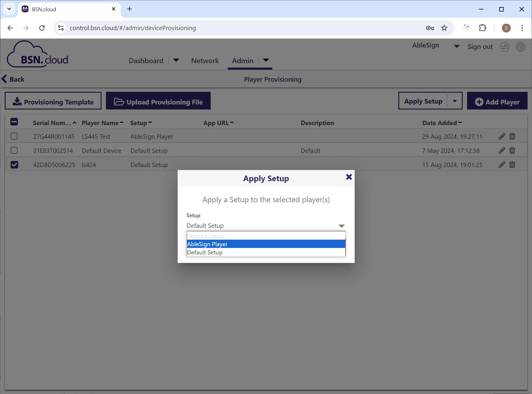Switch to the Network section
The width and height of the screenshot is (532, 394).
[x=205, y=61]
